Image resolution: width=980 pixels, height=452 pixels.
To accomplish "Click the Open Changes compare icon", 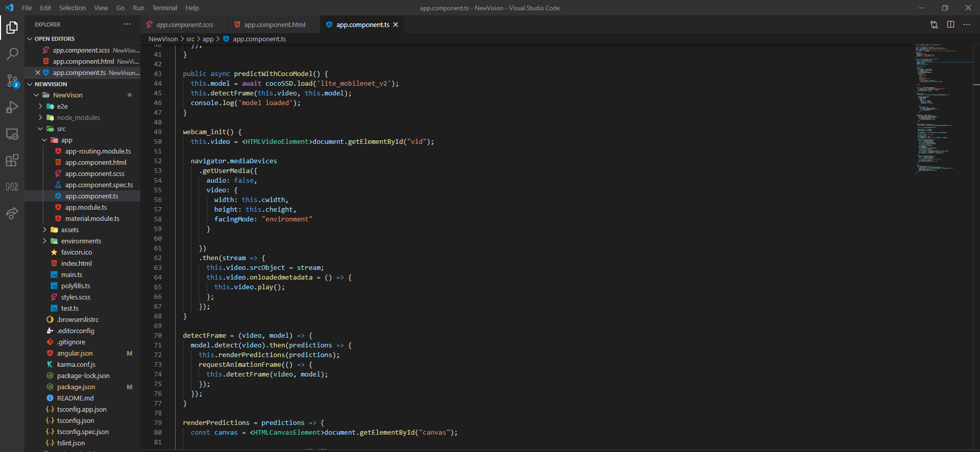I will click(934, 24).
